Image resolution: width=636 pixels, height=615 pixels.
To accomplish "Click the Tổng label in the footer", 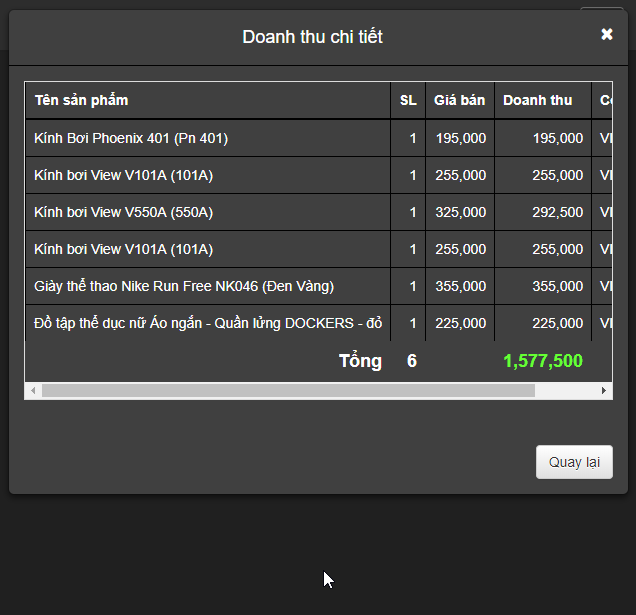I will point(360,361).
